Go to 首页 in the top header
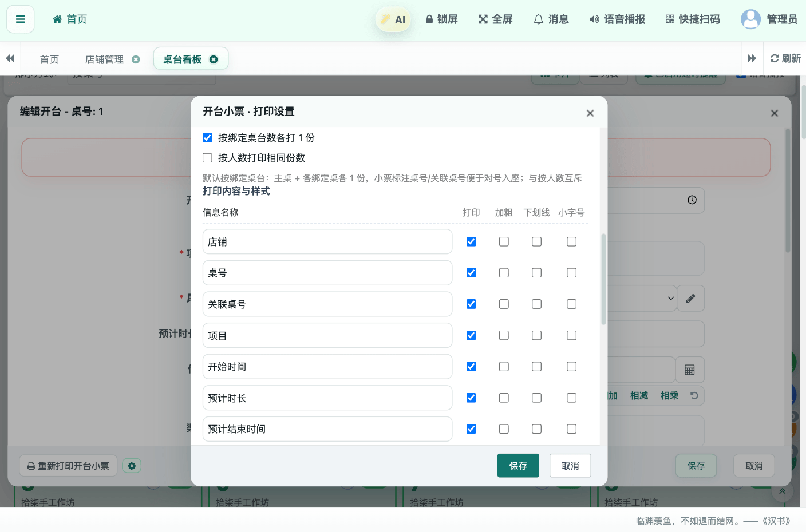Screen dimensions: 806x532 (70, 19)
